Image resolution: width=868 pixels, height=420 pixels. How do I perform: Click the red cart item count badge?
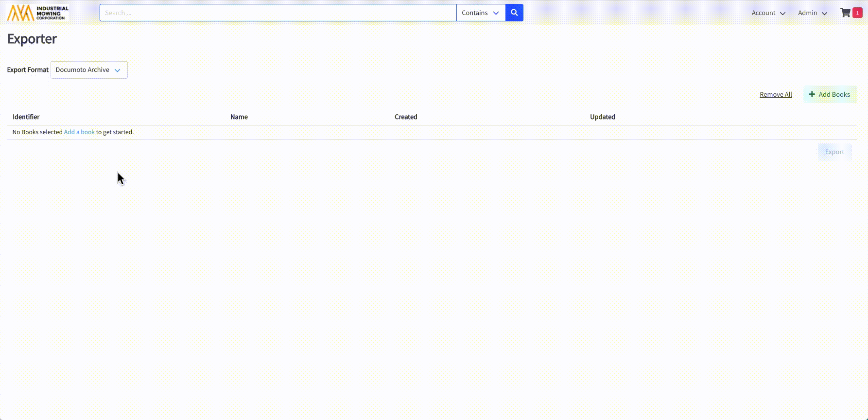point(857,13)
